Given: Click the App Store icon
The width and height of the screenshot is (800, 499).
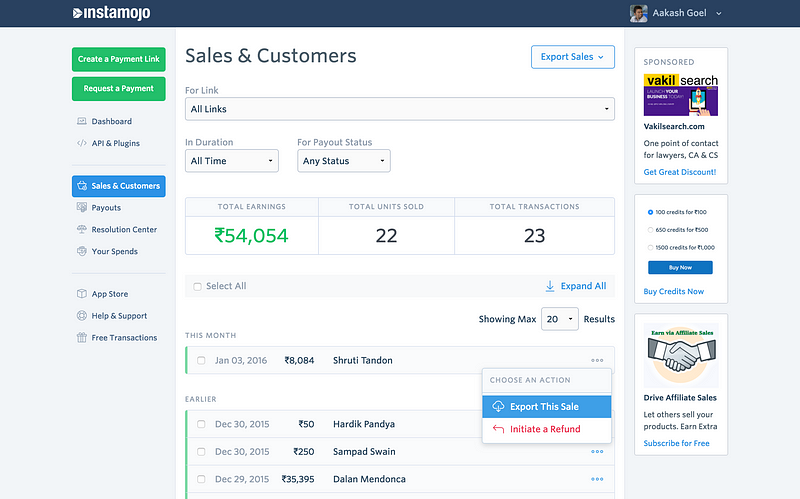Looking at the screenshot, I should (x=82, y=294).
